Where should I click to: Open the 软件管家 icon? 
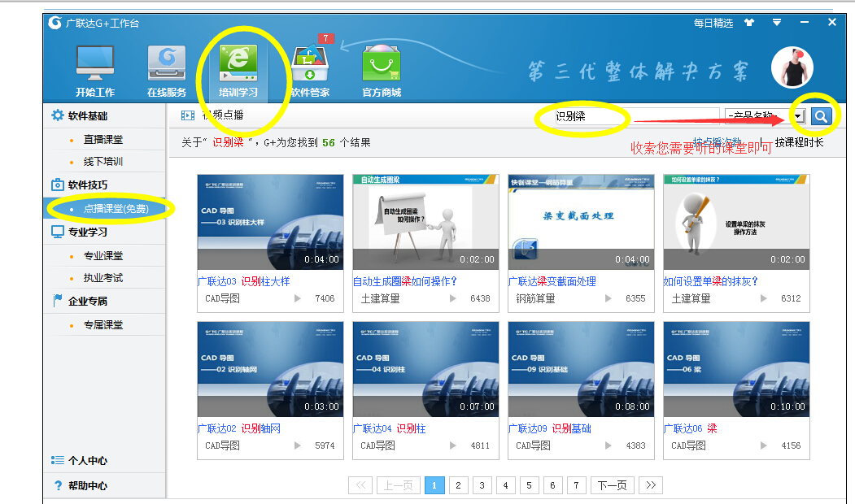tap(310, 63)
